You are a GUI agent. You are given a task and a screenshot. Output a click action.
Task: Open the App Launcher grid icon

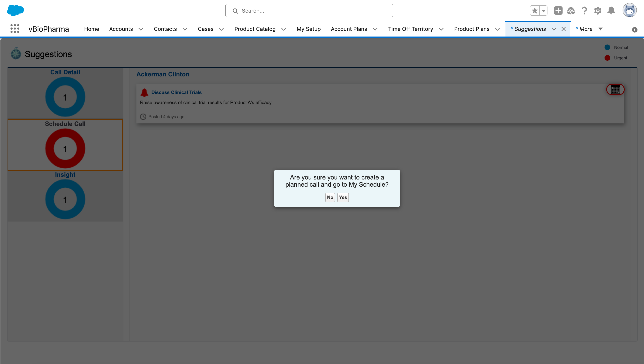[15, 29]
